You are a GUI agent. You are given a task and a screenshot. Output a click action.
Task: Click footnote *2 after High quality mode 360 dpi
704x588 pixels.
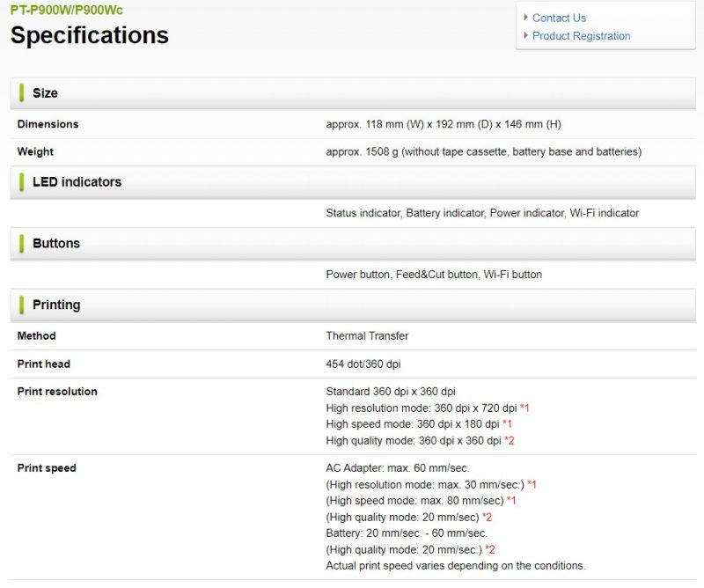pyautogui.click(x=510, y=441)
